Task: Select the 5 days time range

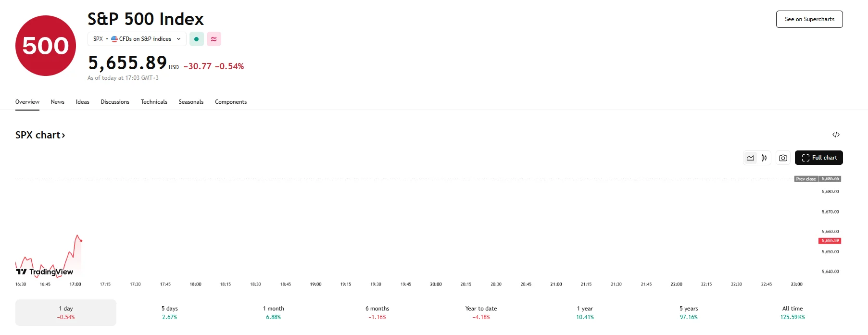Action: (170, 312)
